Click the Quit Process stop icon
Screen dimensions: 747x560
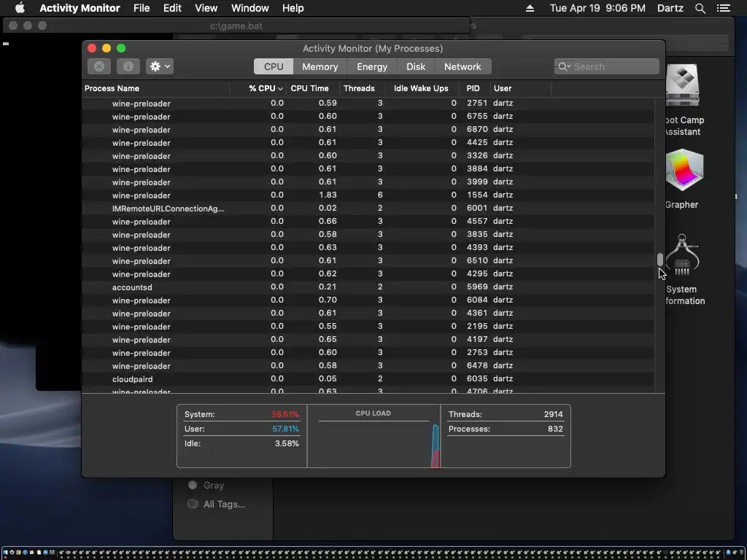pos(99,66)
